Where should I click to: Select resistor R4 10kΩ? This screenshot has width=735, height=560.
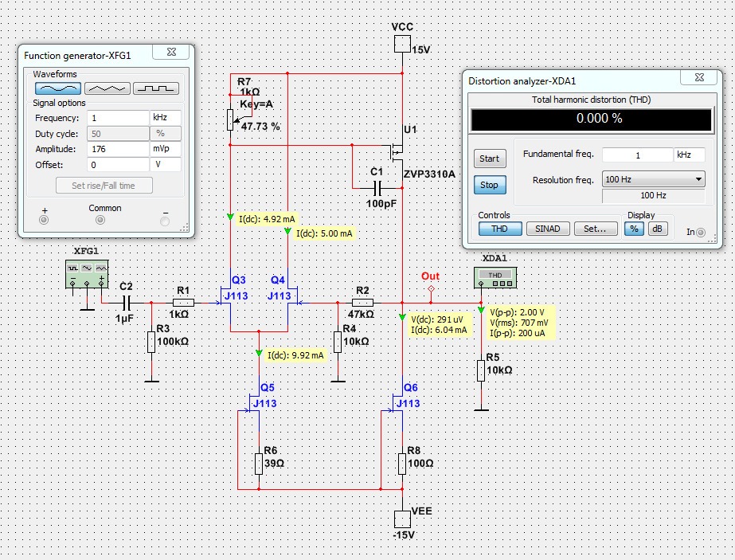[338, 342]
